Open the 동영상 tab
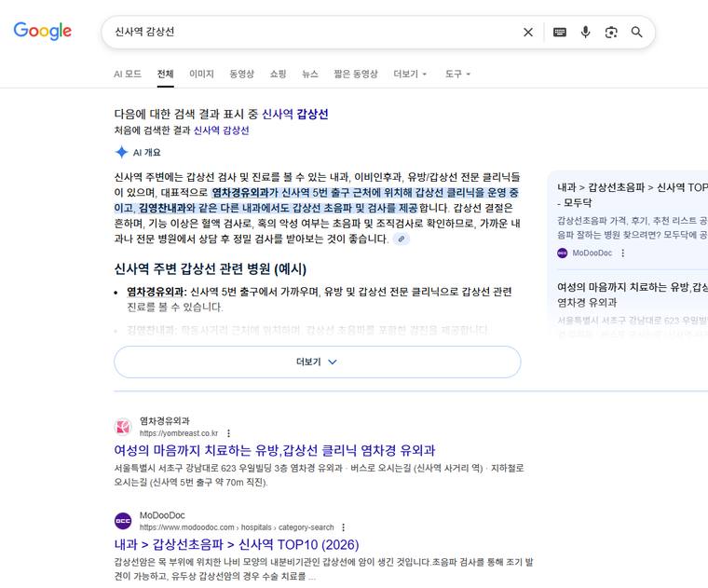The height and width of the screenshot is (588, 708). click(x=241, y=74)
